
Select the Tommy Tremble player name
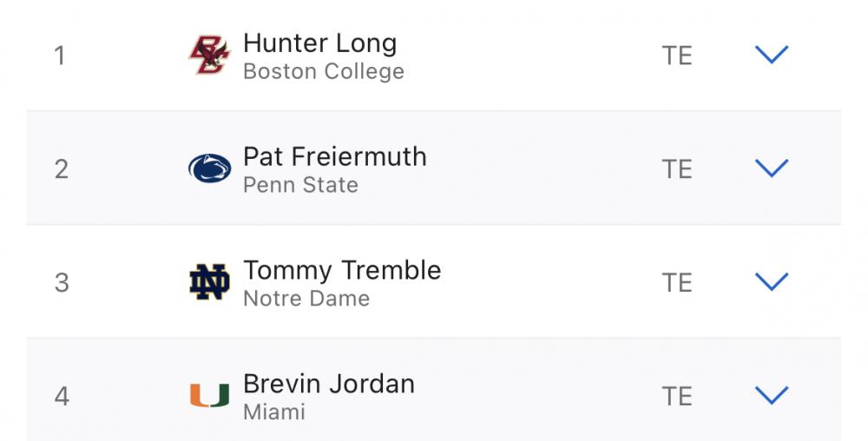342,270
